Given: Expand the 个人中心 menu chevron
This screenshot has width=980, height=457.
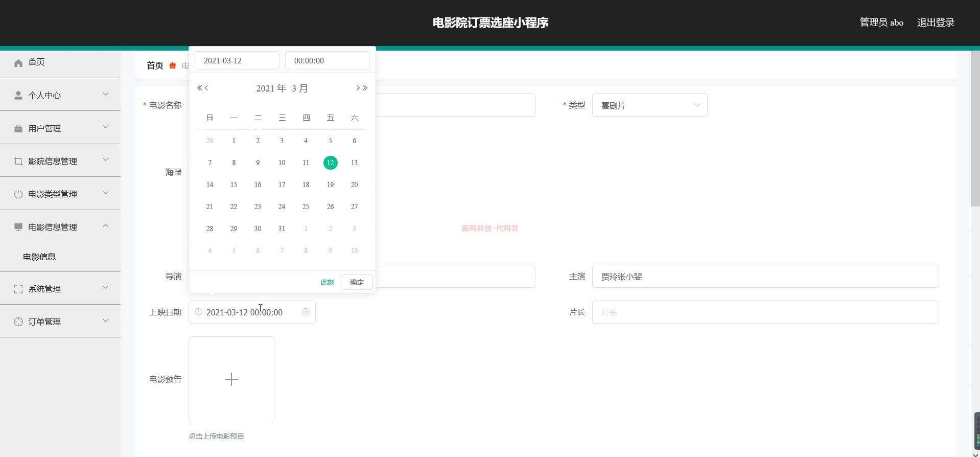Looking at the screenshot, I should click(x=106, y=94).
